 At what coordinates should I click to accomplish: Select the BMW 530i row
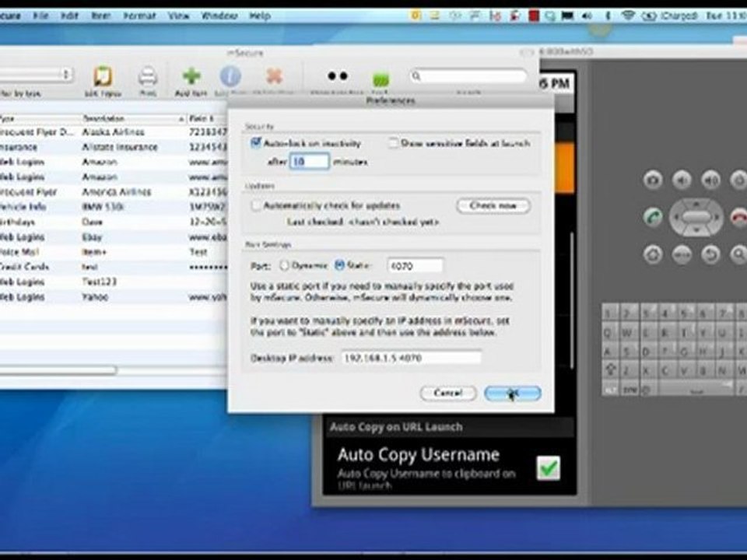(114, 207)
